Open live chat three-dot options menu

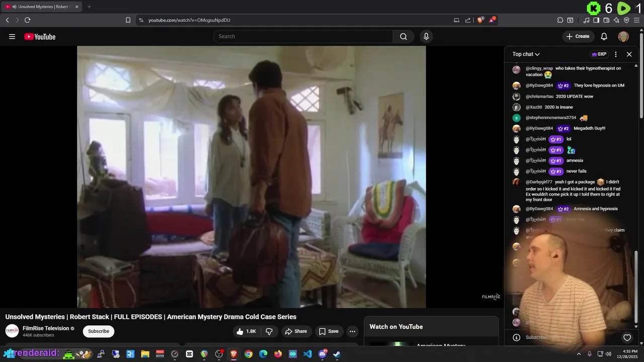tap(616, 54)
